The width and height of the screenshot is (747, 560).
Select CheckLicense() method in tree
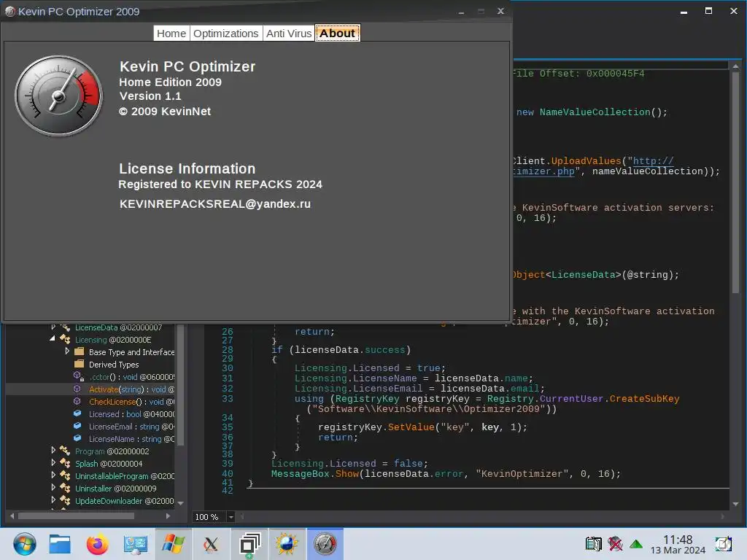click(131, 402)
